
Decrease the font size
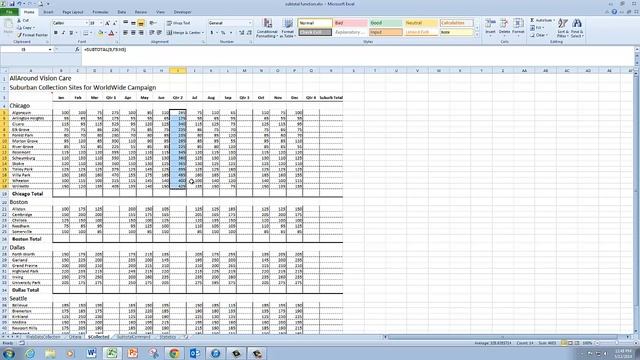115,23
